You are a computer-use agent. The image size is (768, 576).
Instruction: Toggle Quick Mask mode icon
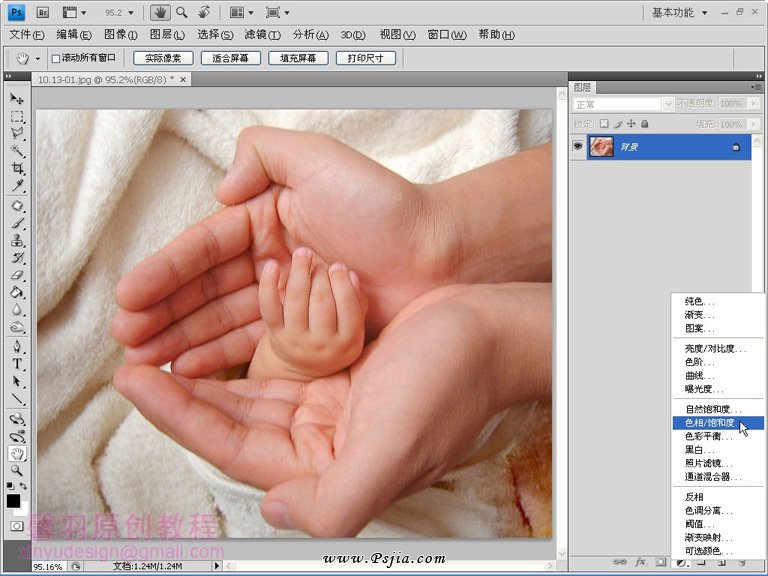point(17,525)
